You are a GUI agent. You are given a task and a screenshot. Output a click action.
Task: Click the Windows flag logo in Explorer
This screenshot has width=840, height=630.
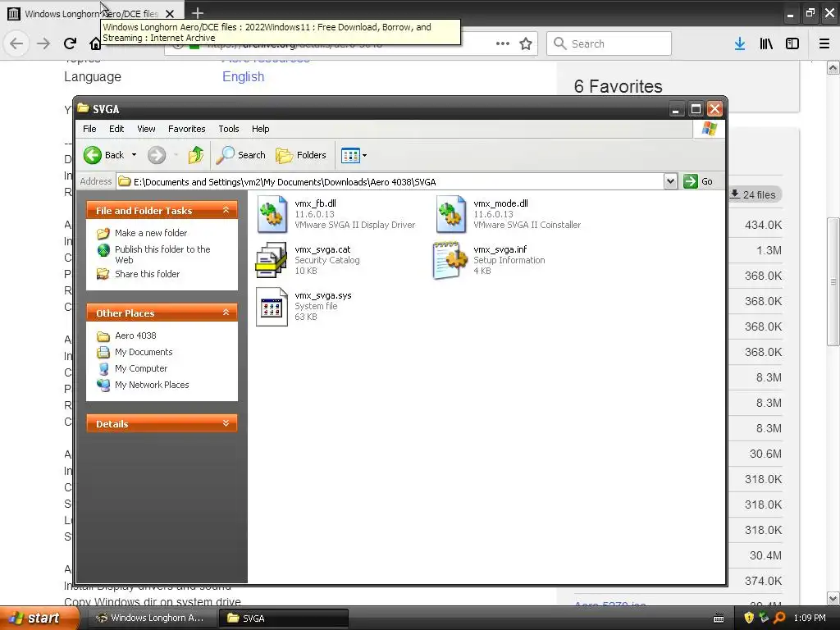pos(710,129)
